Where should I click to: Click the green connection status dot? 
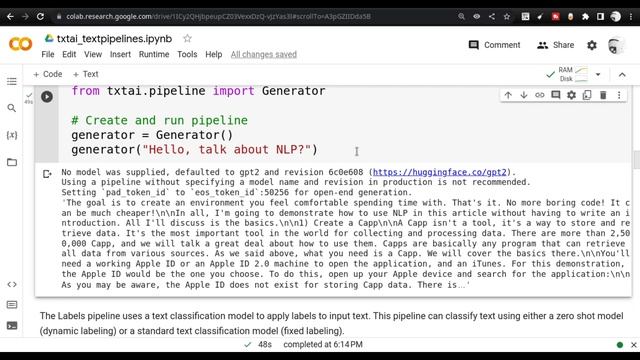pyautogui.click(x=620, y=345)
